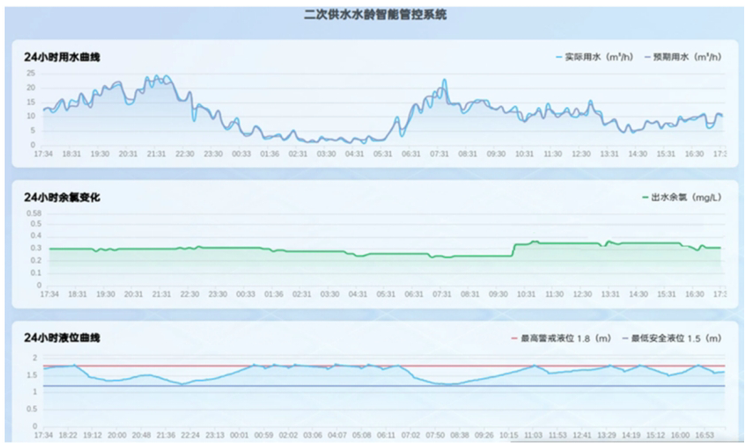The width and height of the screenshot is (746, 444).
Task: Click the 二次供水水龄智能管控系统 page title
Action: [x=374, y=15]
